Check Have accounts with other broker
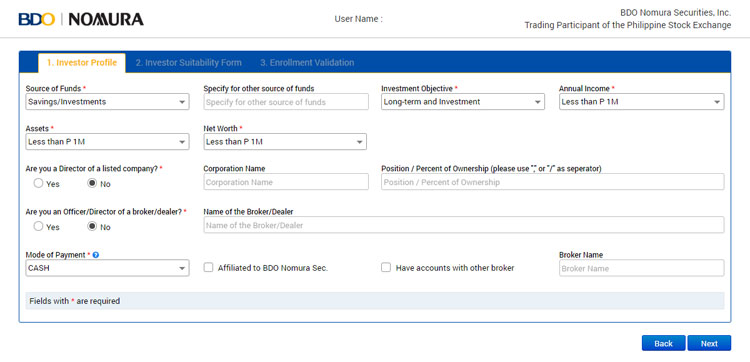This screenshot has width=750, height=362. click(386, 268)
